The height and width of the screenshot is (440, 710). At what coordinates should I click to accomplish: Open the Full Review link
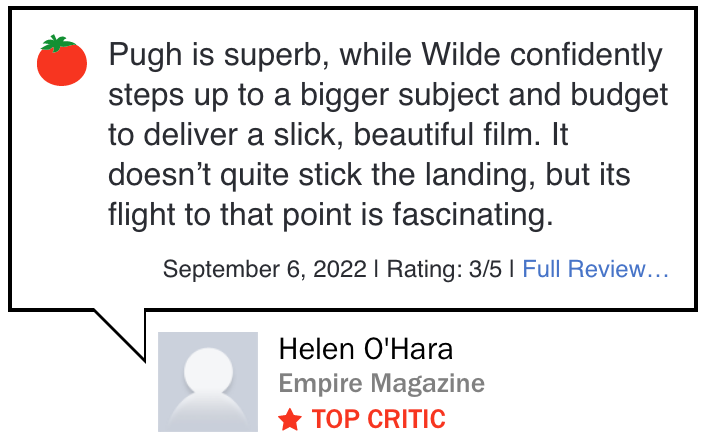[x=595, y=269]
